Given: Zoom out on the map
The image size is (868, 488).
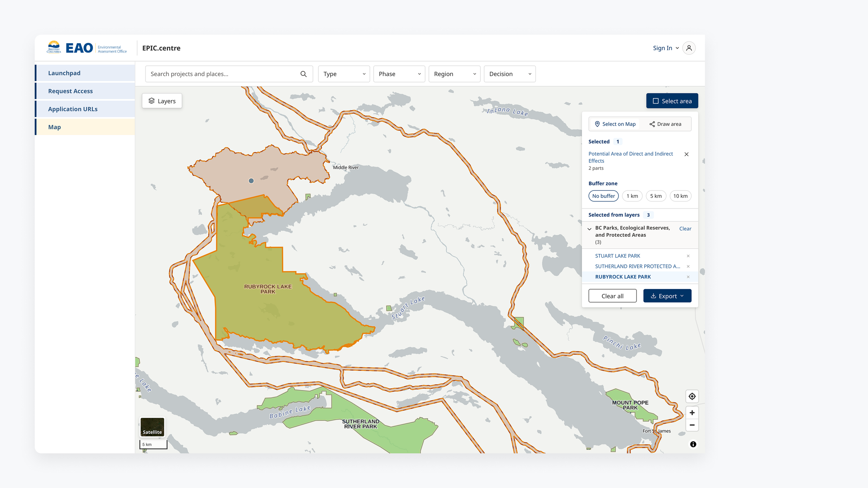Looking at the screenshot, I should click(x=692, y=425).
